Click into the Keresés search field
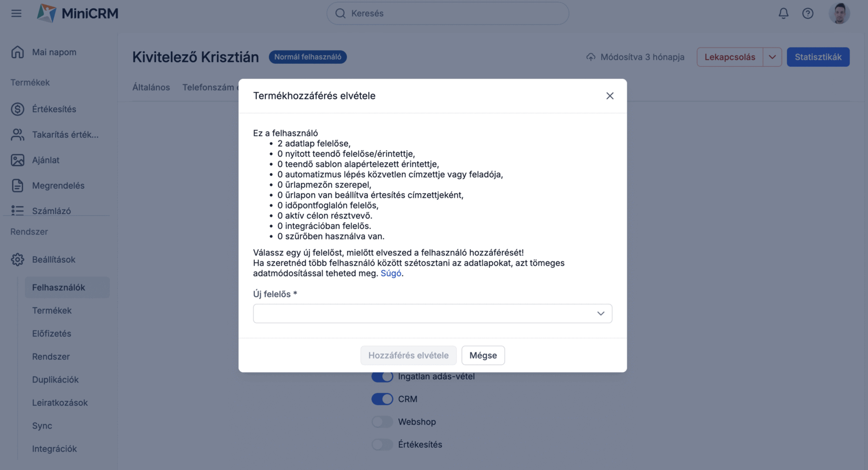868x470 pixels. click(448, 13)
